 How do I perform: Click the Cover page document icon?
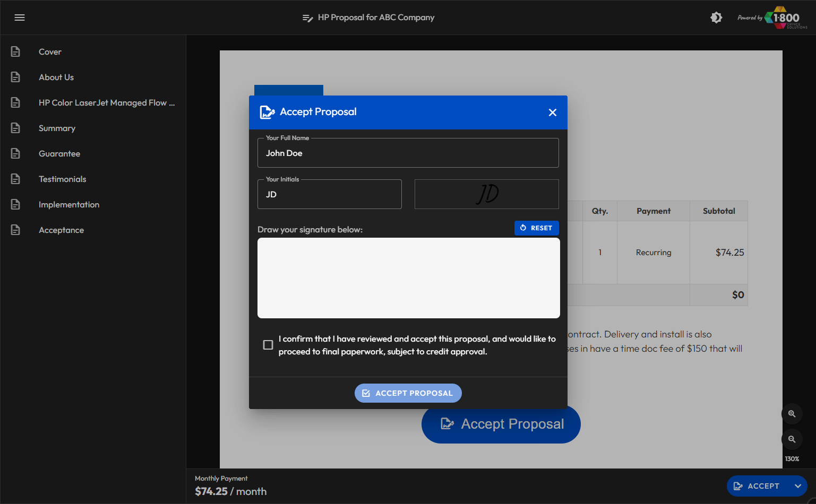(x=15, y=51)
